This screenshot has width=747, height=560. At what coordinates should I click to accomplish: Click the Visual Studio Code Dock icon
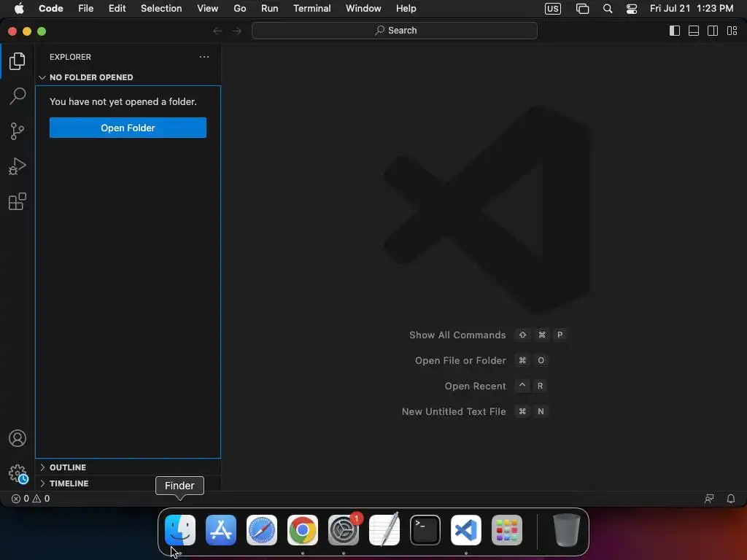click(x=466, y=530)
